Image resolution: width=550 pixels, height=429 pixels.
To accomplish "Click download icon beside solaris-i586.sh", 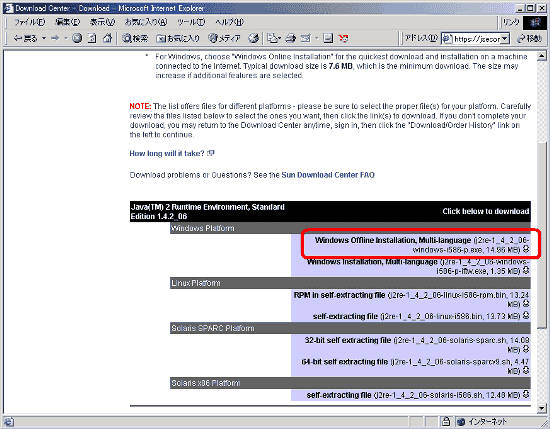I will 525,394.
